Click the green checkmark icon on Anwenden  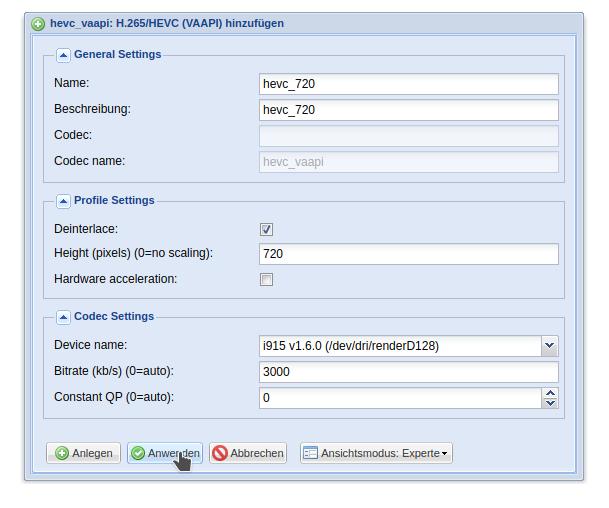137,453
